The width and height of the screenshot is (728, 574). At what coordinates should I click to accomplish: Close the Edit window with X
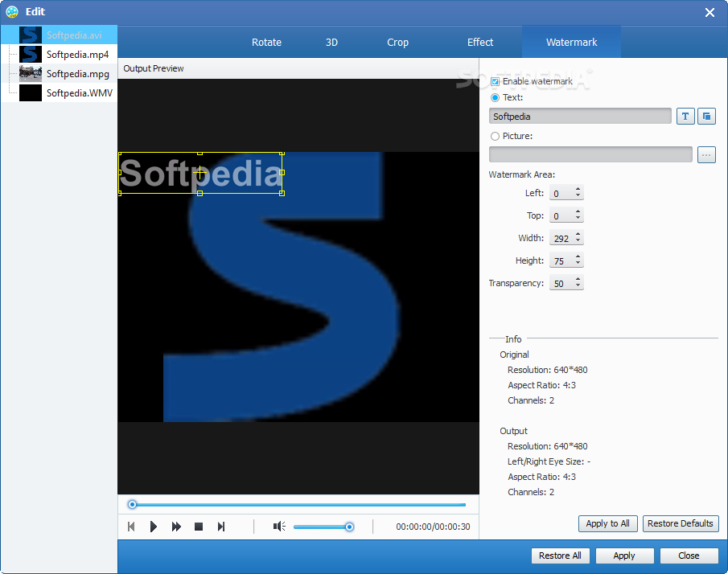(x=709, y=13)
